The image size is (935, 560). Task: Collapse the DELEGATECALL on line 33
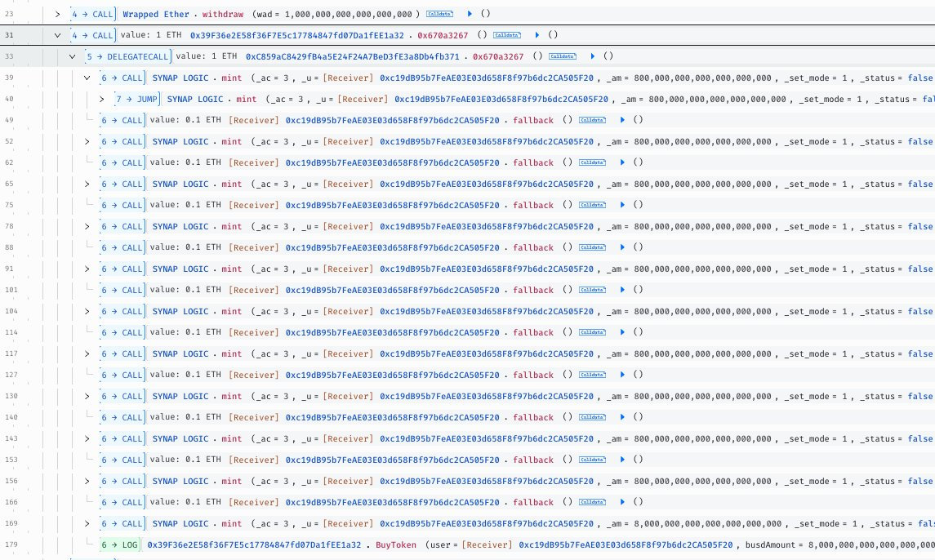click(73, 56)
